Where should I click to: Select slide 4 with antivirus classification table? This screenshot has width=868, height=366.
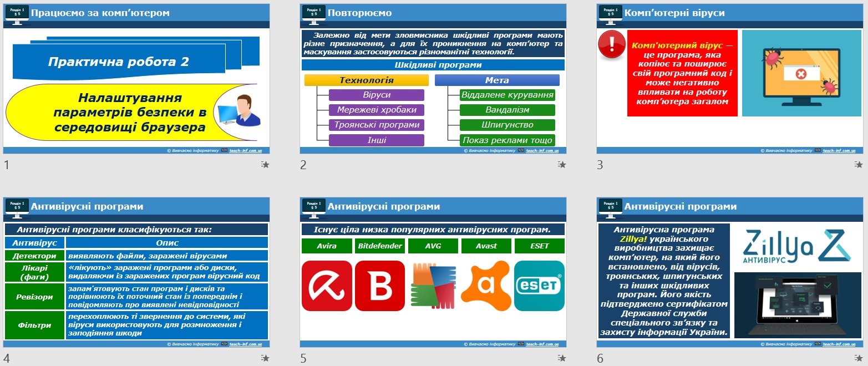(136, 272)
